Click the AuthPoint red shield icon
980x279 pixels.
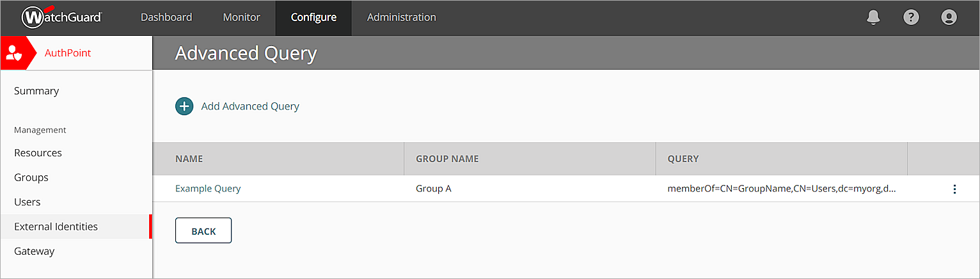13,53
